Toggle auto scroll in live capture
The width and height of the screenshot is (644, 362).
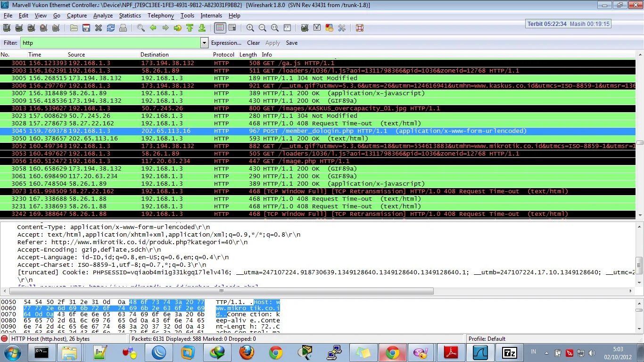pos(232,28)
